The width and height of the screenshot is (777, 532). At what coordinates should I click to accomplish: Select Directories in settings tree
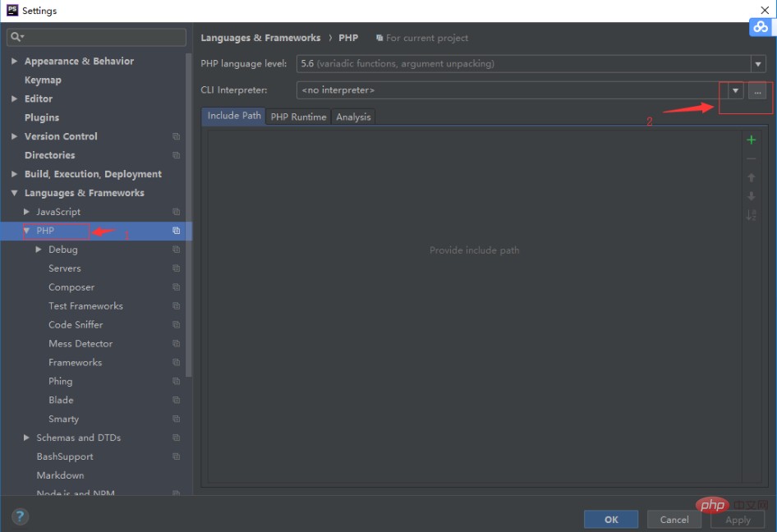49,155
